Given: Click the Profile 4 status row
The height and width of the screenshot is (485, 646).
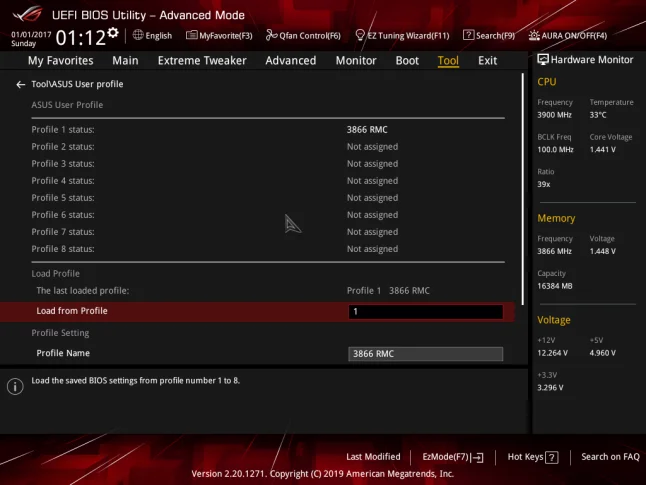Looking at the screenshot, I should [268, 181].
